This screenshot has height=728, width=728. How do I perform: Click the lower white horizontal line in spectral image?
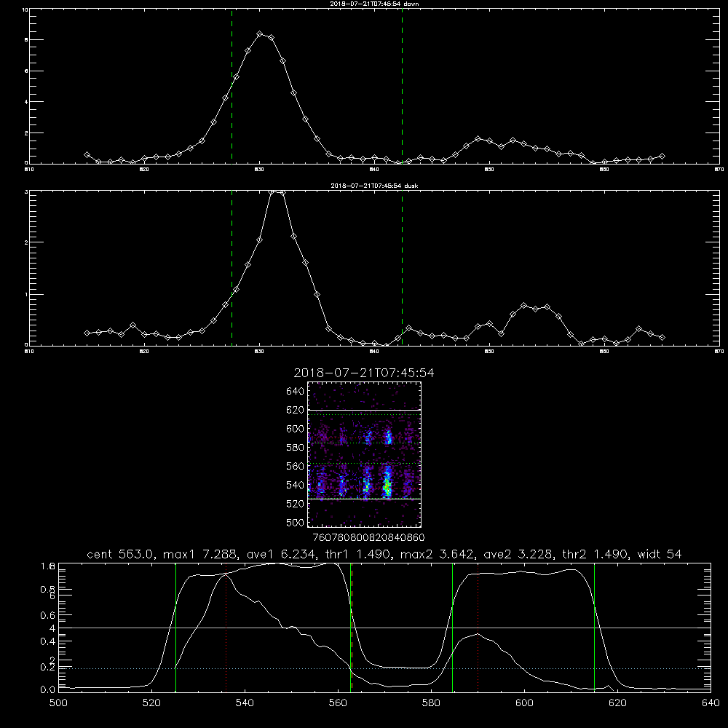(x=365, y=499)
